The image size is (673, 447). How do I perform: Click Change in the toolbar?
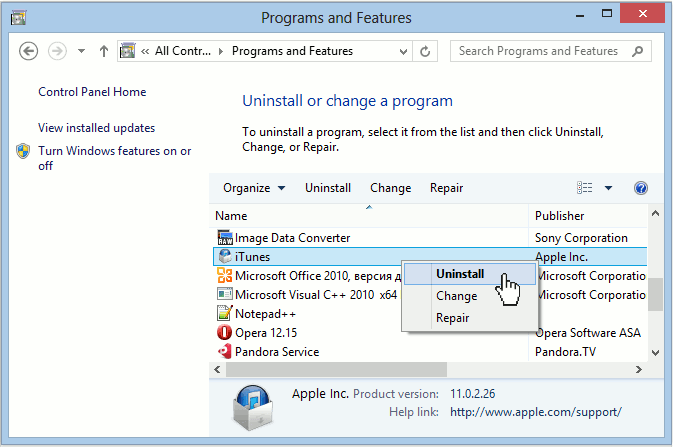tap(391, 188)
